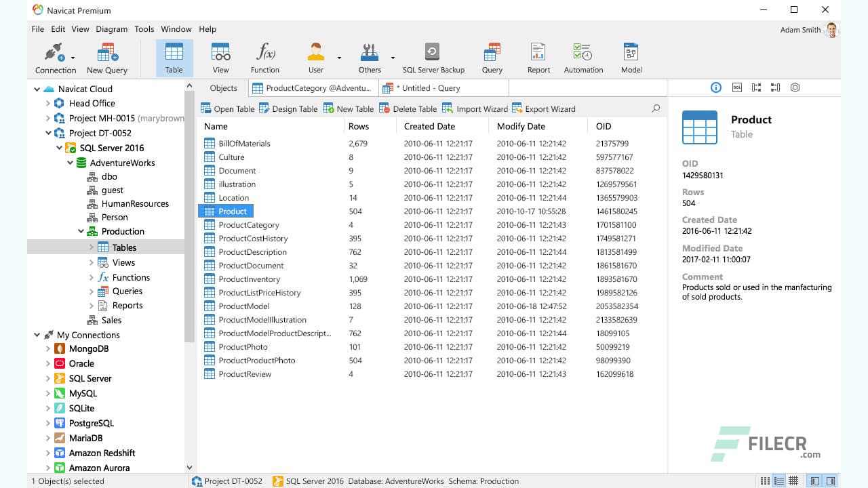
Task: Open the Model designer tool
Action: point(631,57)
